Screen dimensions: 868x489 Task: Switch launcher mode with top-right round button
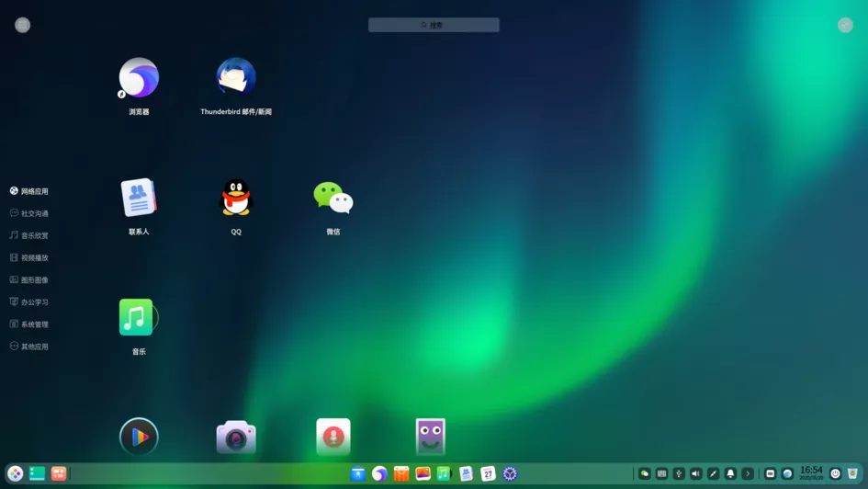845,25
